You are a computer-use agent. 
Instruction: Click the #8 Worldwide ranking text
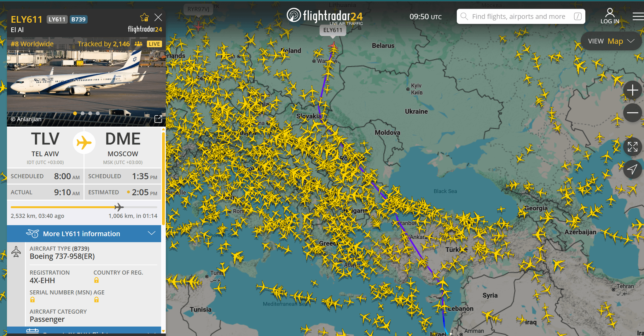coord(32,44)
